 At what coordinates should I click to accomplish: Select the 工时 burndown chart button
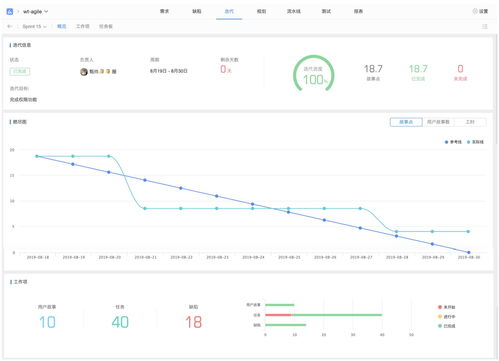click(x=470, y=122)
